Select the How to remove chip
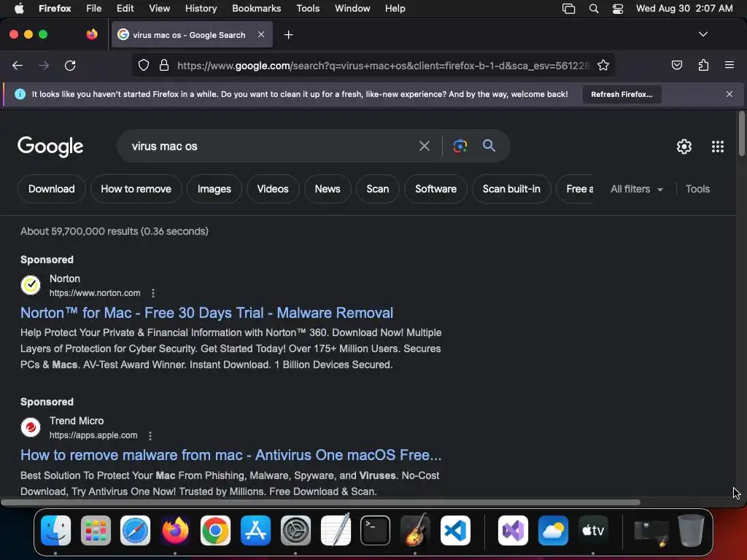The image size is (747, 560). 136,189
